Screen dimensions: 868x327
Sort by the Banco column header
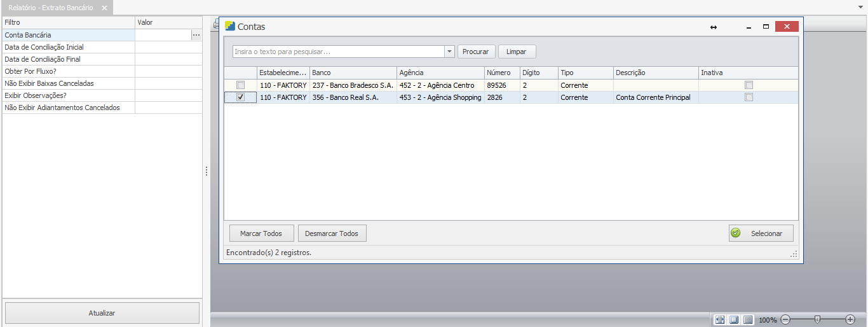353,73
